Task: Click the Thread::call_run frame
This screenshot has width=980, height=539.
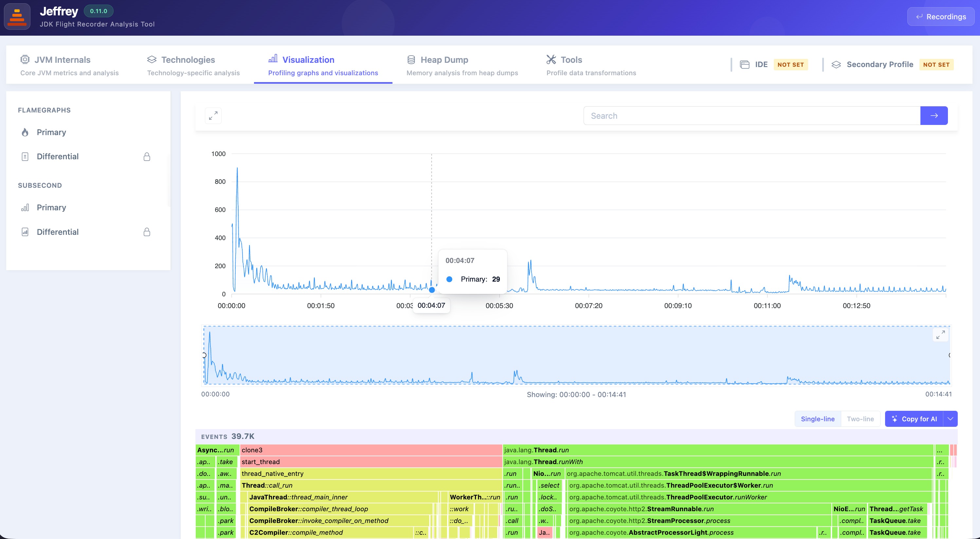Action: point(371,485)
